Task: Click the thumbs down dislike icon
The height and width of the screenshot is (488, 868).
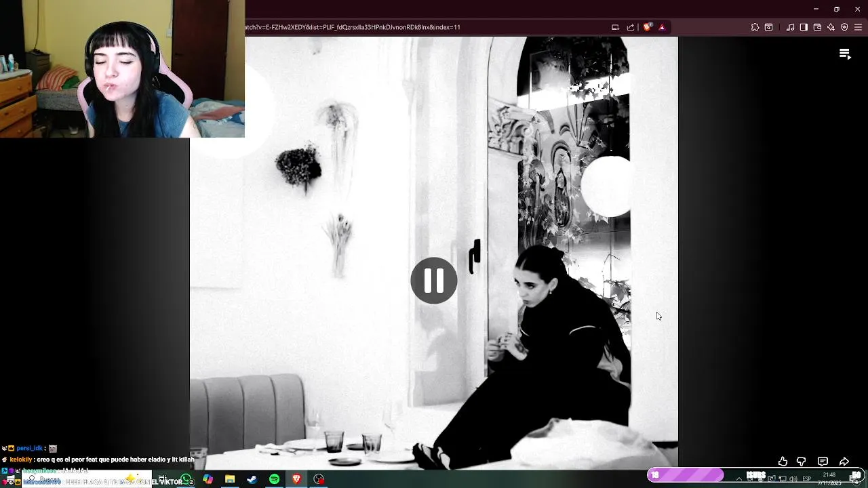Action: [x=801, y=462]
